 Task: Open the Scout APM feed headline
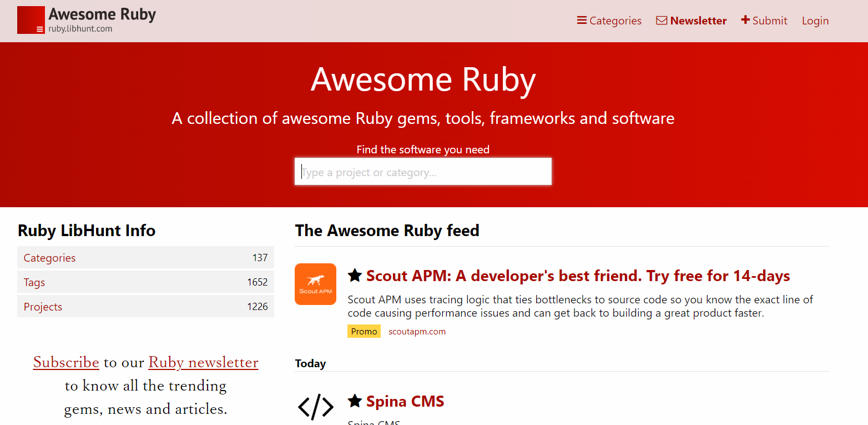578,276
